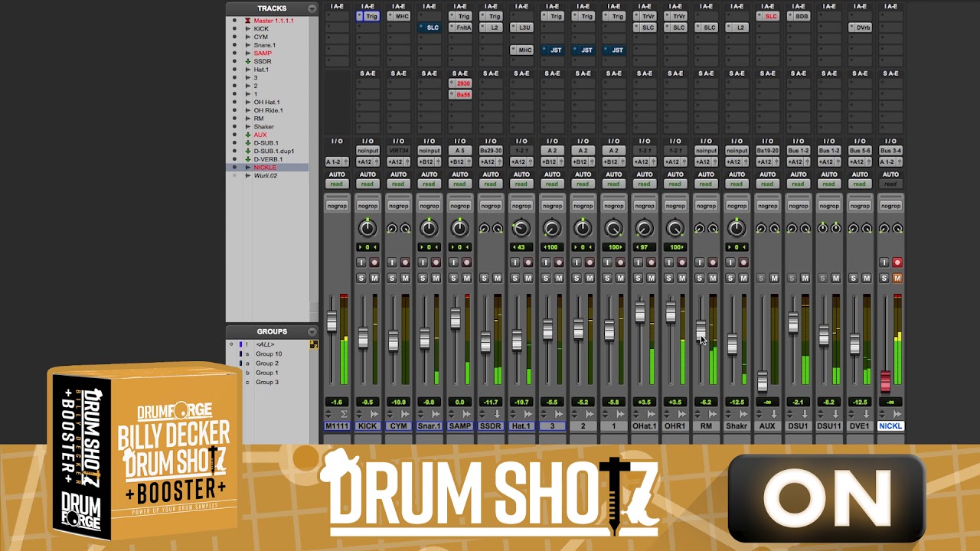Select Group 2 in the groups list
Image resolution: width=980 pixels, height=551 pixels.
point(267,364)
